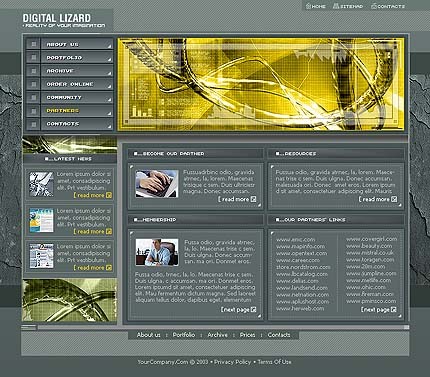Open www.emc.com partner link
Viewport: 430px width, 377px height.
tap(295, 239)
